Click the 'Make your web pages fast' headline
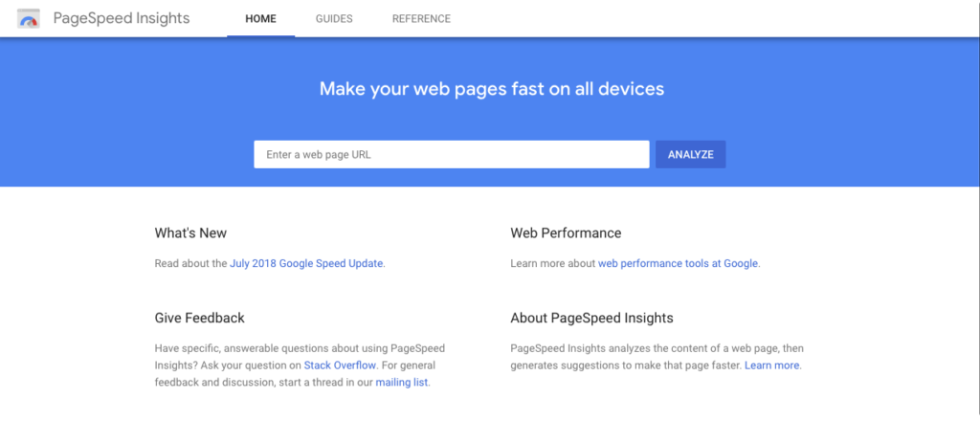 click(491, 89)
